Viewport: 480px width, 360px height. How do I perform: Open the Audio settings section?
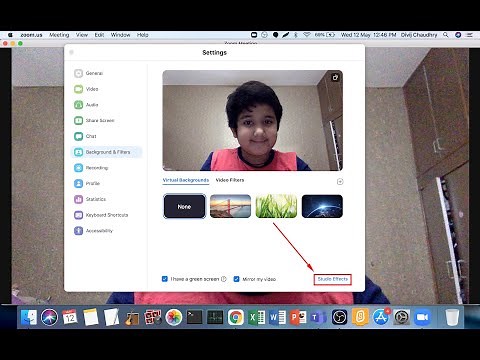86,105
